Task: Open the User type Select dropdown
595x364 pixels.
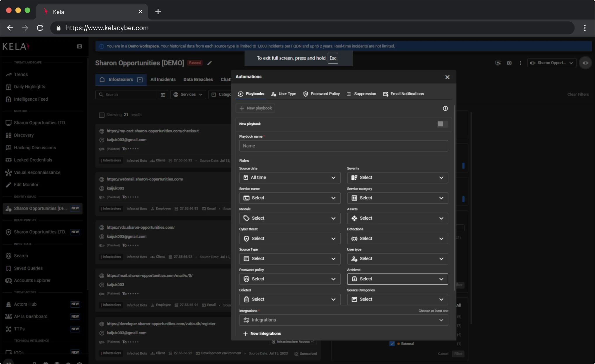Action: tap(398, 259)
